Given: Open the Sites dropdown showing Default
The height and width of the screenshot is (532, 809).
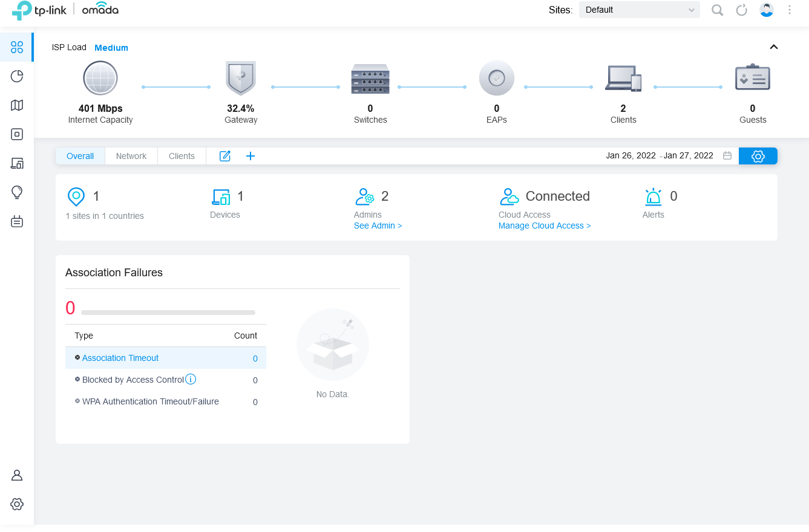Looking at the screenshot, I should 640,10.
